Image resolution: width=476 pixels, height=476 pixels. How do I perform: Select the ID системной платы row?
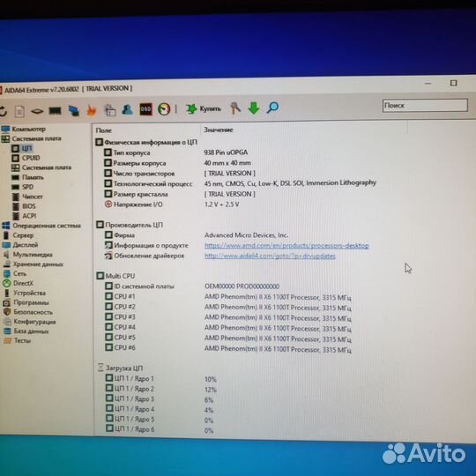click(192, 286)
